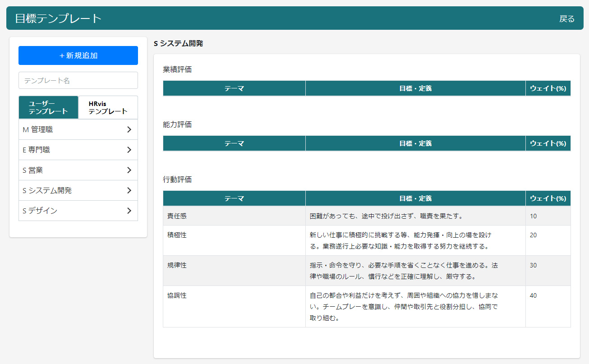Click ウェイト(%) header in 業績評価 table
This screenshot has height=364, width=589.
(548, 88)
